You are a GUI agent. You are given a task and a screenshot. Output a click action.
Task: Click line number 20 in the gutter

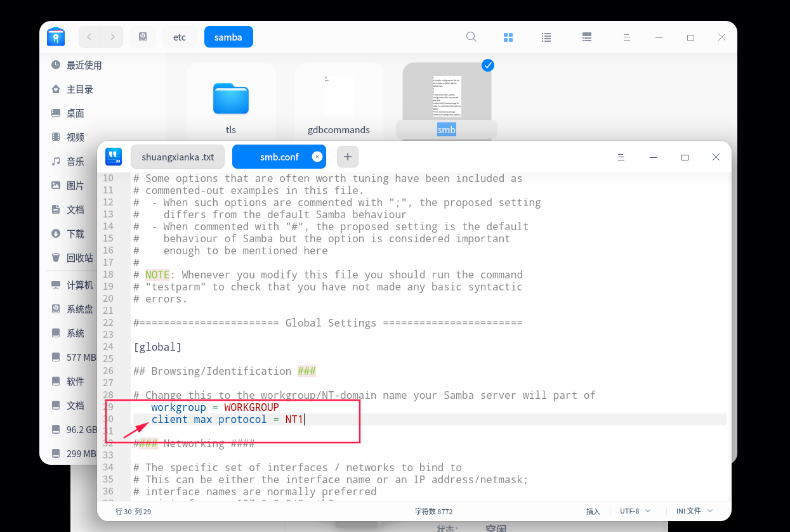(x=108, y=299)
